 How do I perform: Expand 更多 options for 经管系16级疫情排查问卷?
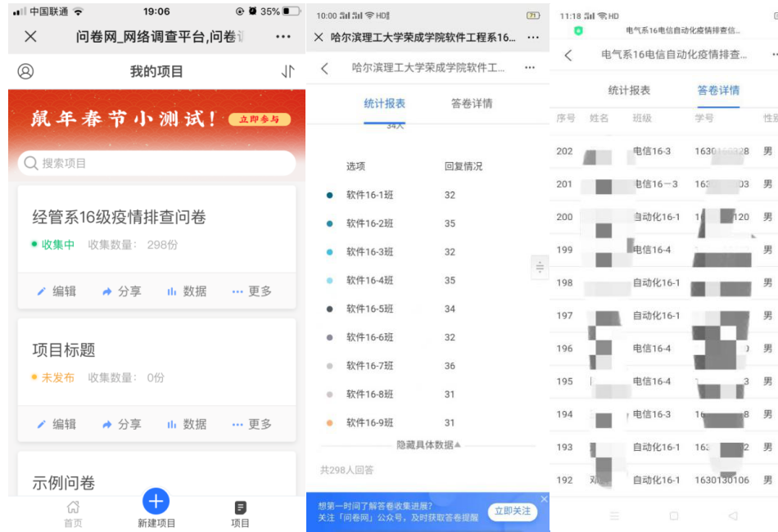[251, 291]
